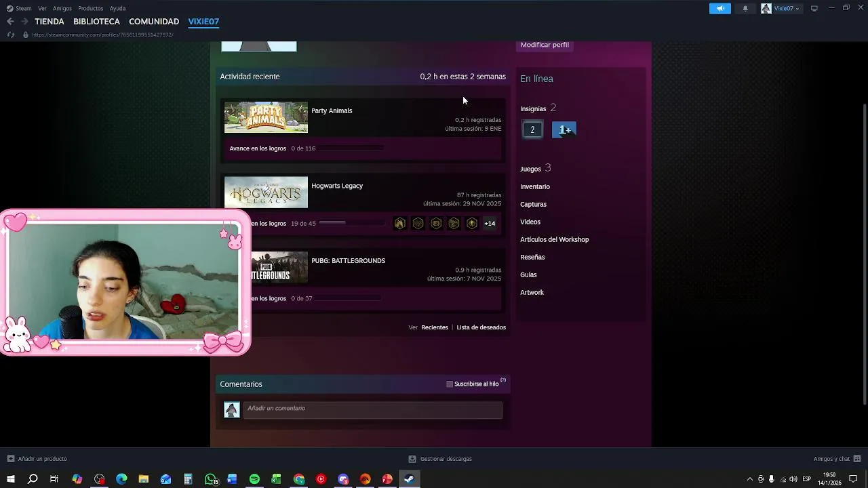Open the Vídeos link
The image size is (868, 488).
tap(530, 222)
